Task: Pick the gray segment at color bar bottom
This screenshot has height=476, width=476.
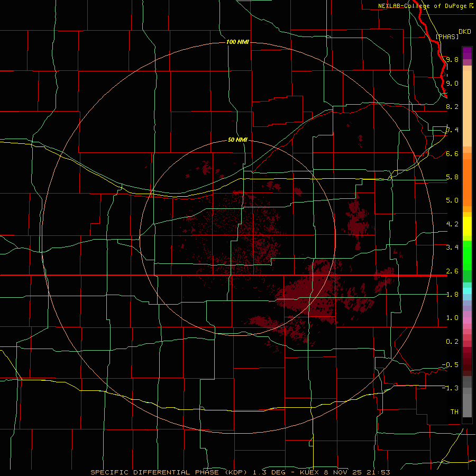Action: click(467, 405)
